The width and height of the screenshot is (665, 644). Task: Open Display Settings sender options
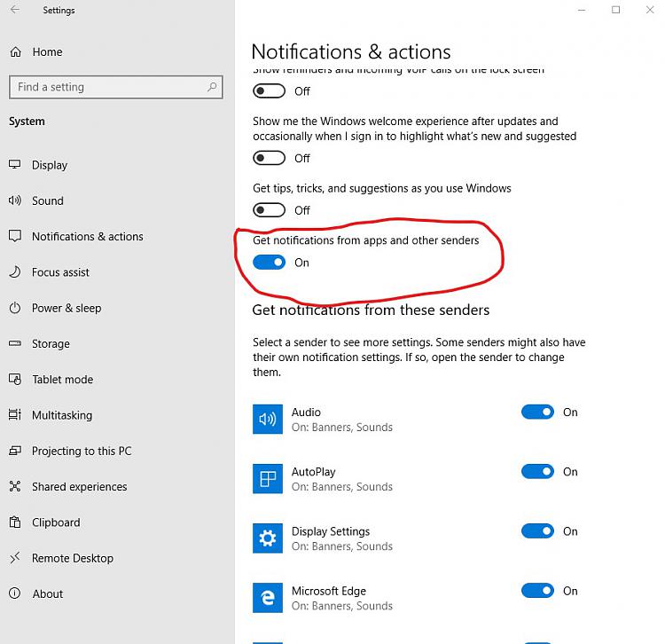342,538
